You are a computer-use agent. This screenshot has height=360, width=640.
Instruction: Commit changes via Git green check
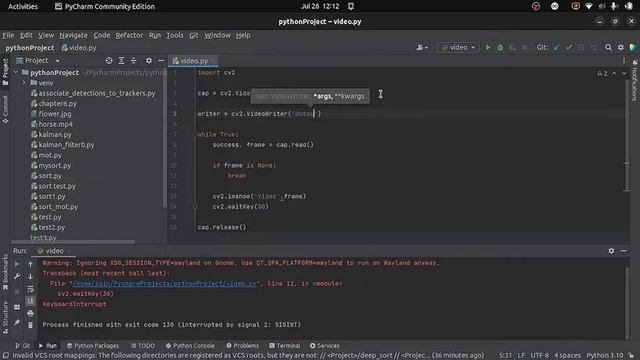coord(569,47)
